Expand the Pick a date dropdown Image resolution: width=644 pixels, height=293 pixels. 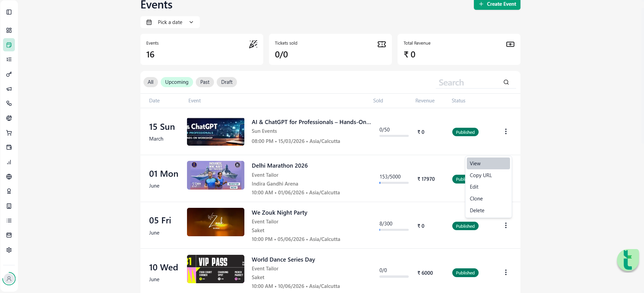coord(170,22)
